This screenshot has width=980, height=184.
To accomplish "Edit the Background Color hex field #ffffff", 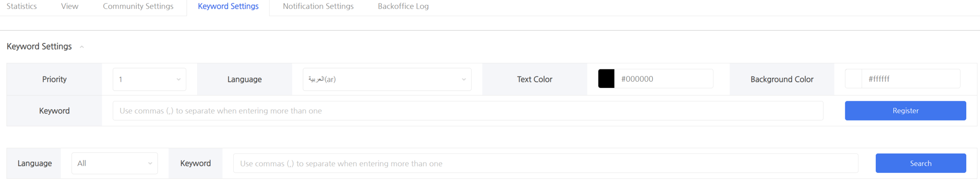I will click(x=911, y=79).
